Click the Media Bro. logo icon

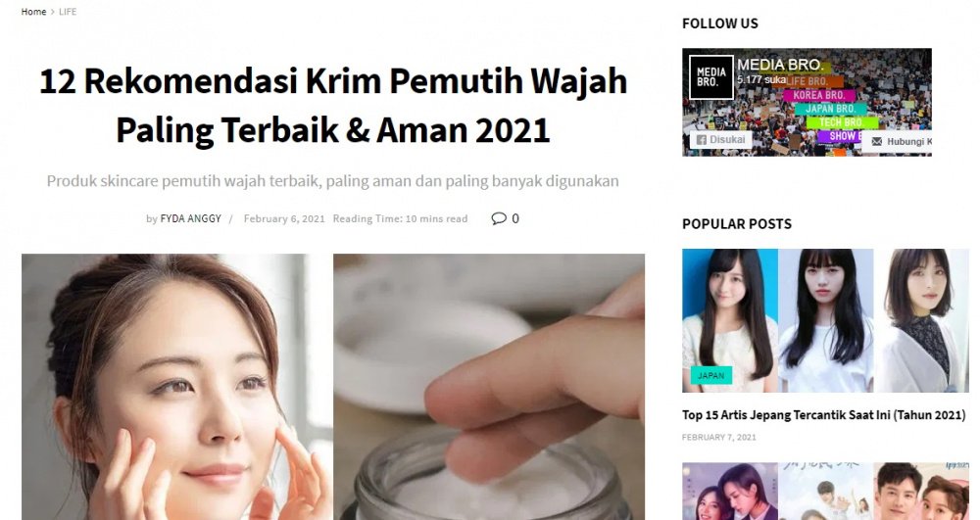pyautogui.click(x=711, y=76)
